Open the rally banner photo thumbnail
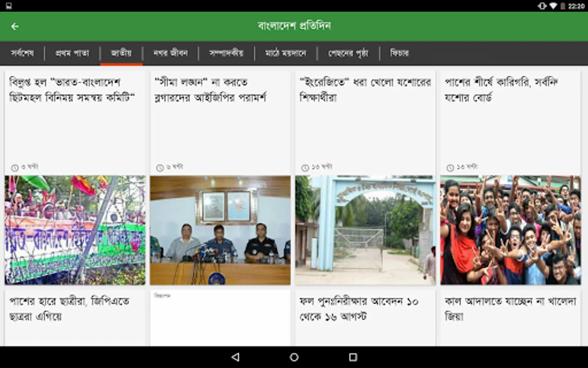Screen dimensions: 588x368 (75, 230)
